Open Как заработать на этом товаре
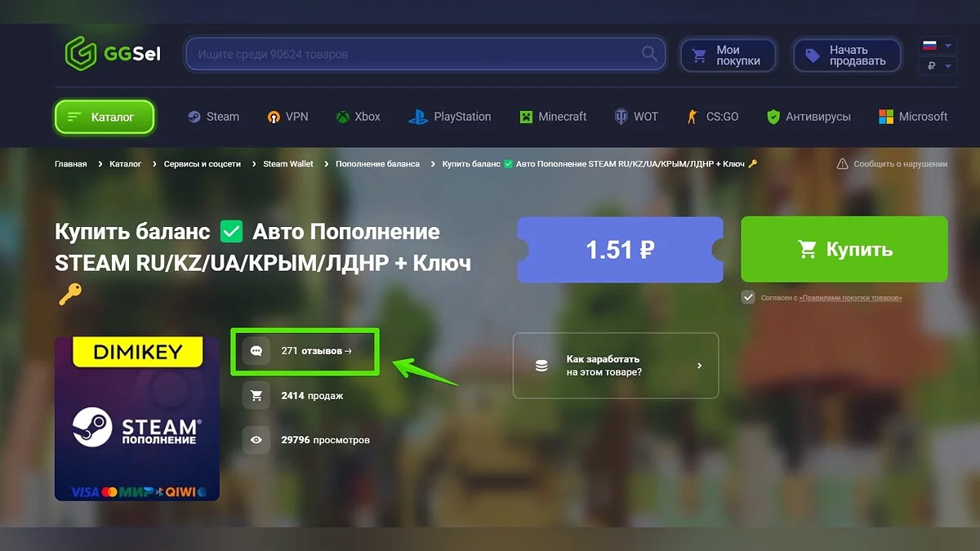The height and width of the screenshot is (551, 980). pos(616,366)
